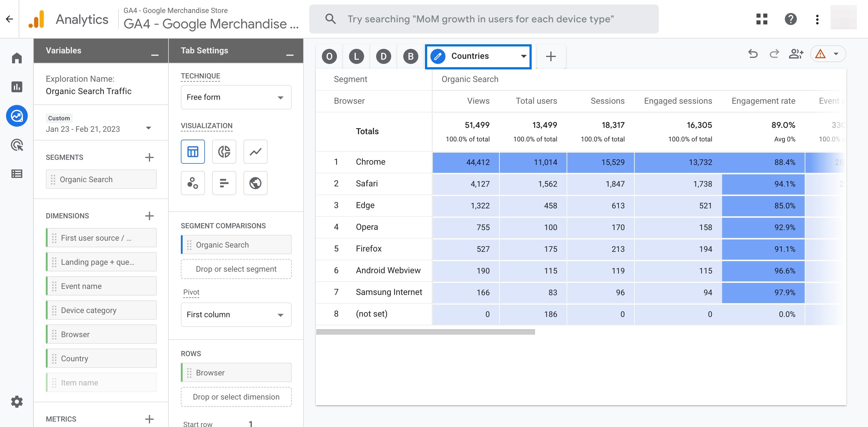Click Organic Search in Segment Comparisons
Viewport: 868px width, 427px height.
coord(236,245)
